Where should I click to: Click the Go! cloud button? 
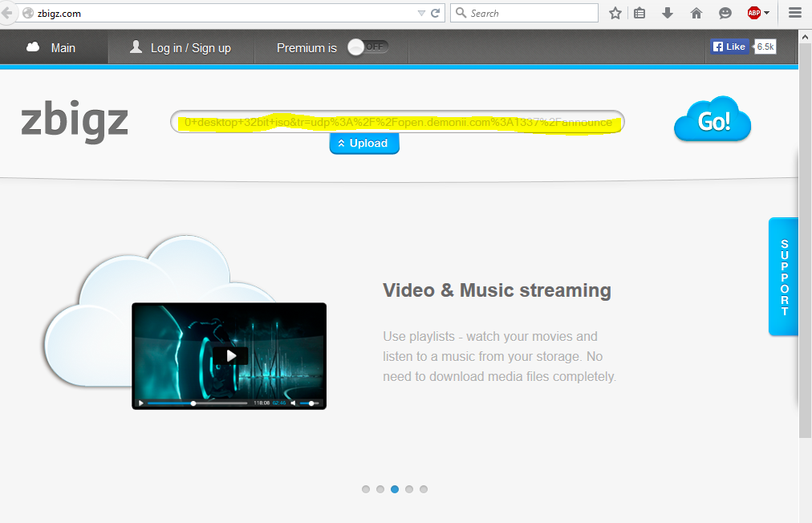pos(713,120)
